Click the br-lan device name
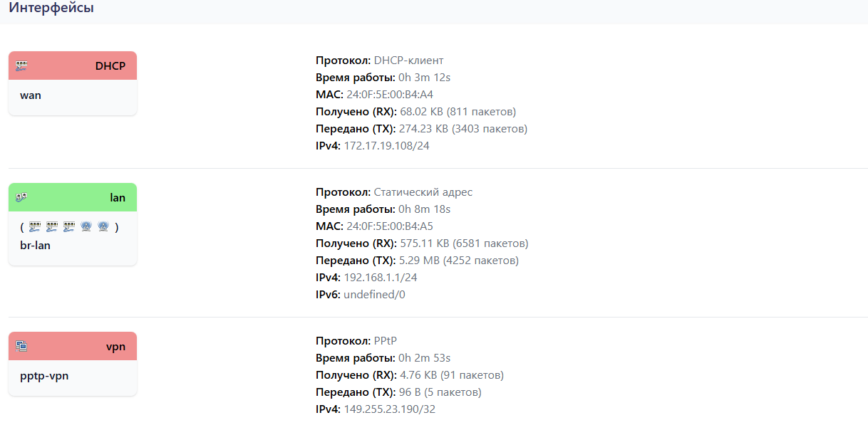Viewport: 868px width, 430px height. [35, 245]
